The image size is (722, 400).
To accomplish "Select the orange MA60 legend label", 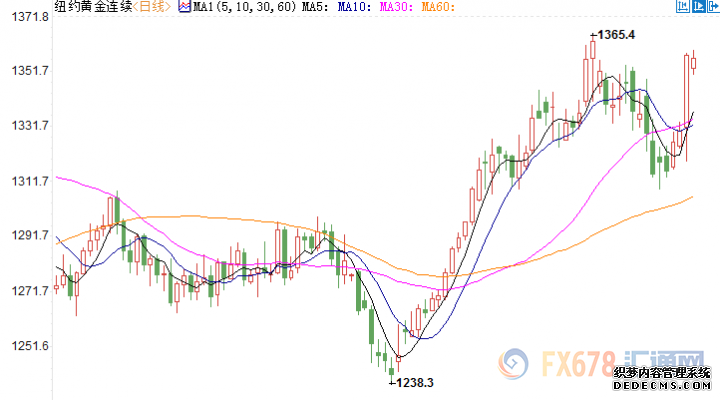I will [438, 7].
